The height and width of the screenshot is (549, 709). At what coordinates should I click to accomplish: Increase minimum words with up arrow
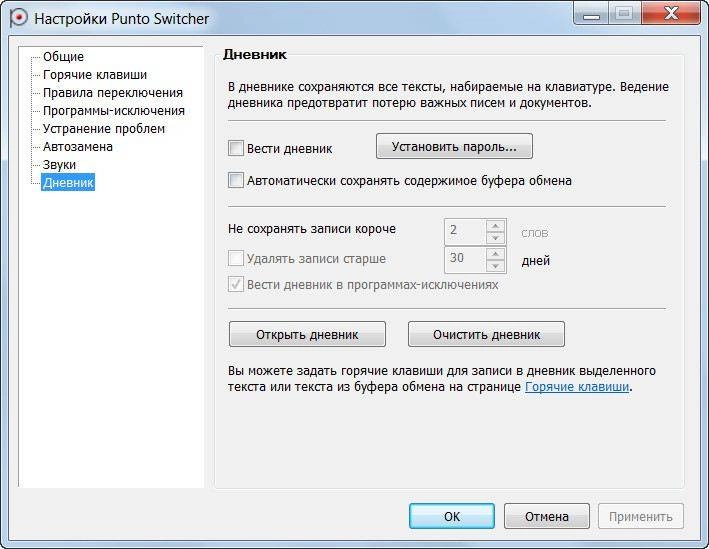496,226
